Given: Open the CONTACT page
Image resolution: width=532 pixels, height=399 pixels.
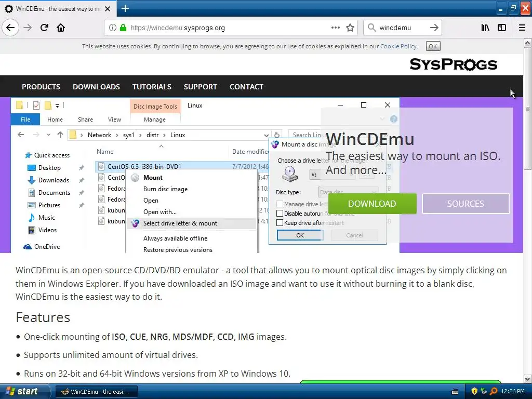Looking at the screenshot, I should point(246,87).
